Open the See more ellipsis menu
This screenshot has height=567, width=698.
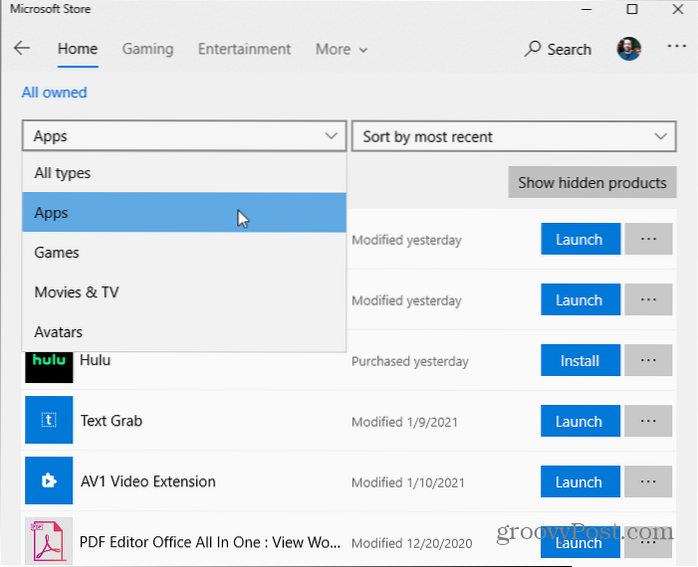676,49
